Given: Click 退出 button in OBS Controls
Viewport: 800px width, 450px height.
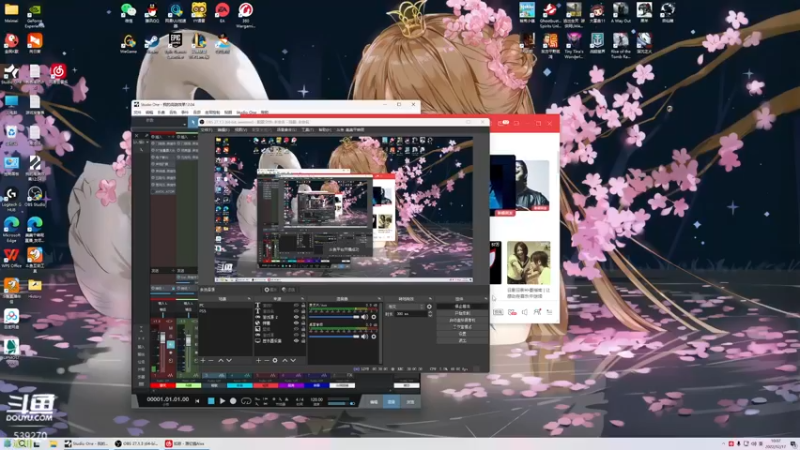Looking at the screenshot, I should coord(462,340).
